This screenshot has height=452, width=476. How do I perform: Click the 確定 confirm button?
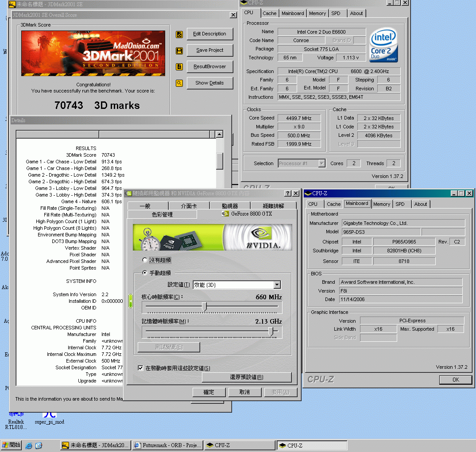[209, 392]
